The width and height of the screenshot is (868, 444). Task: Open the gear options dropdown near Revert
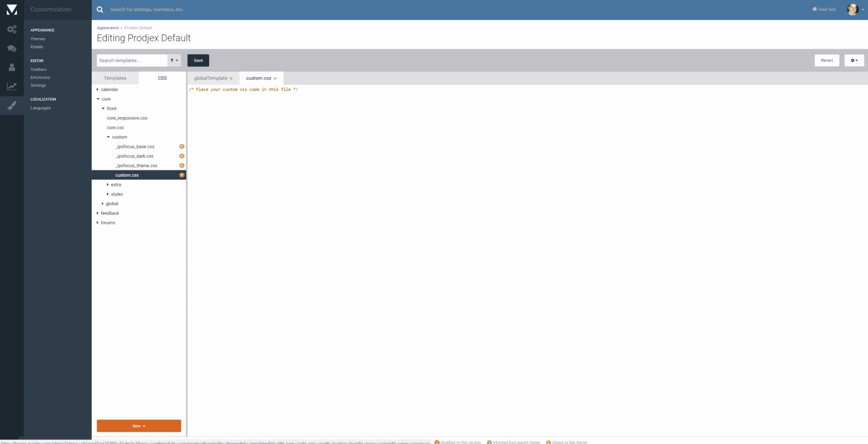click(x=854, y=61)
